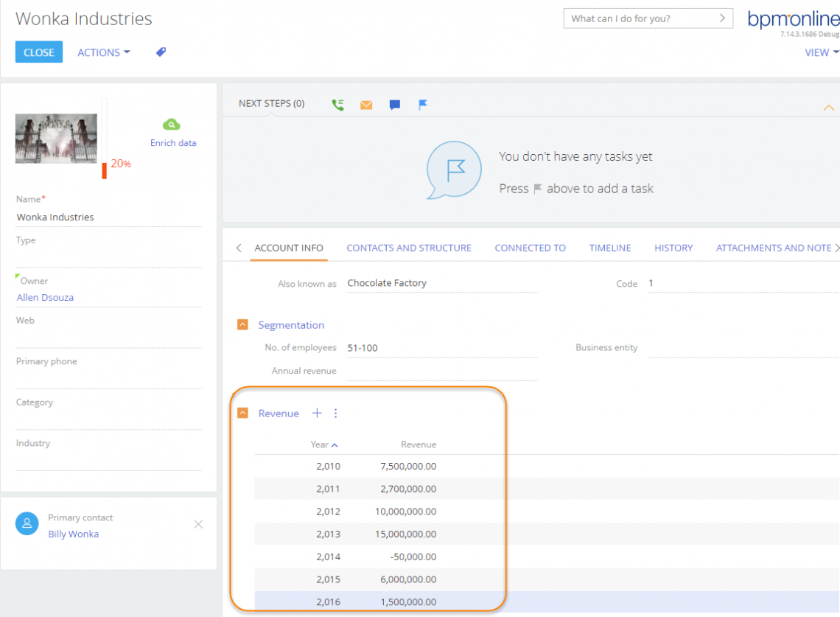This screenshot has height=617, width=840.
Task: Collapse the Next Steps panel
Action: (828, 108)
